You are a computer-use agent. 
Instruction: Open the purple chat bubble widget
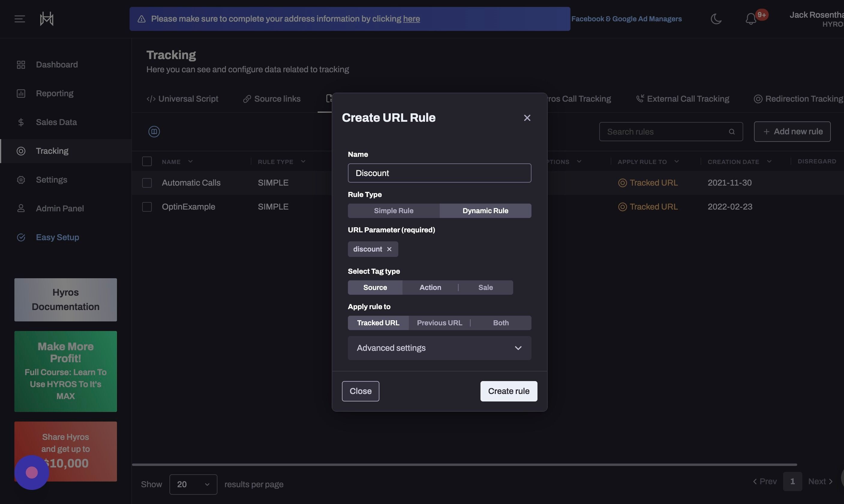click(x=31, y=473)
